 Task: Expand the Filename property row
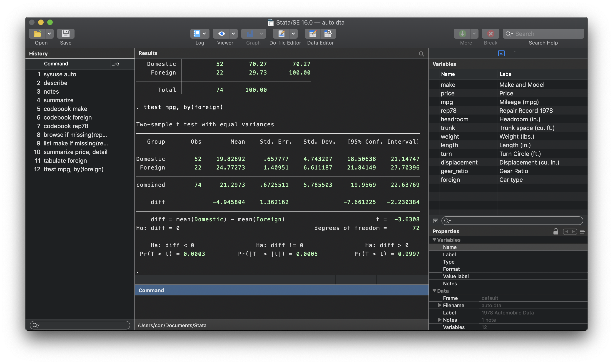[440, 305]
